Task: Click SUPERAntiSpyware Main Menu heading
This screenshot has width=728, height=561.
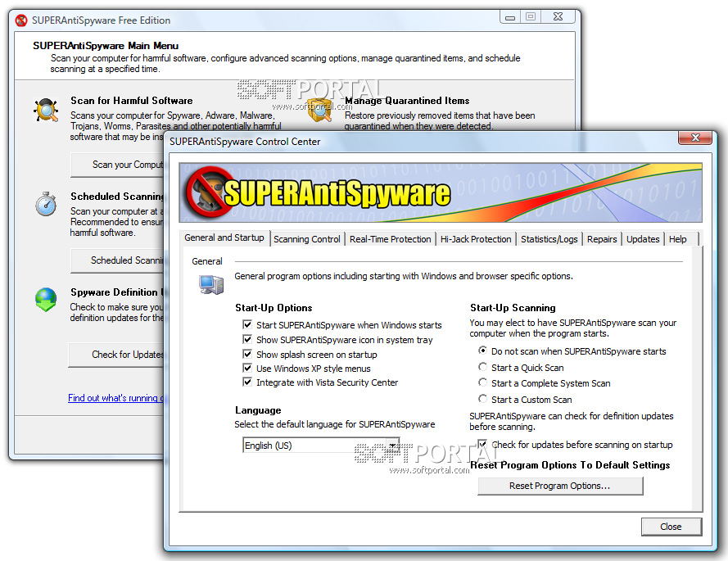Action: coord(106,46)
